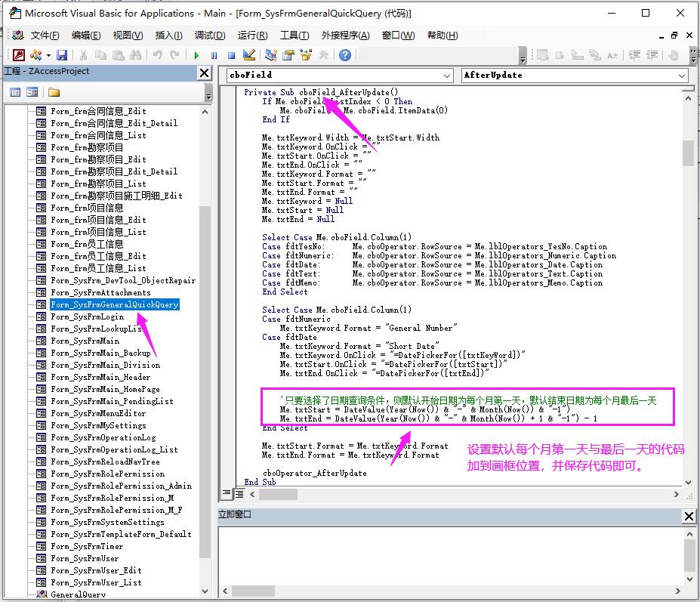Open the 外接程序(A) menu
The image size is (700, 602).
pyautogui.click(x=346, y=36)
